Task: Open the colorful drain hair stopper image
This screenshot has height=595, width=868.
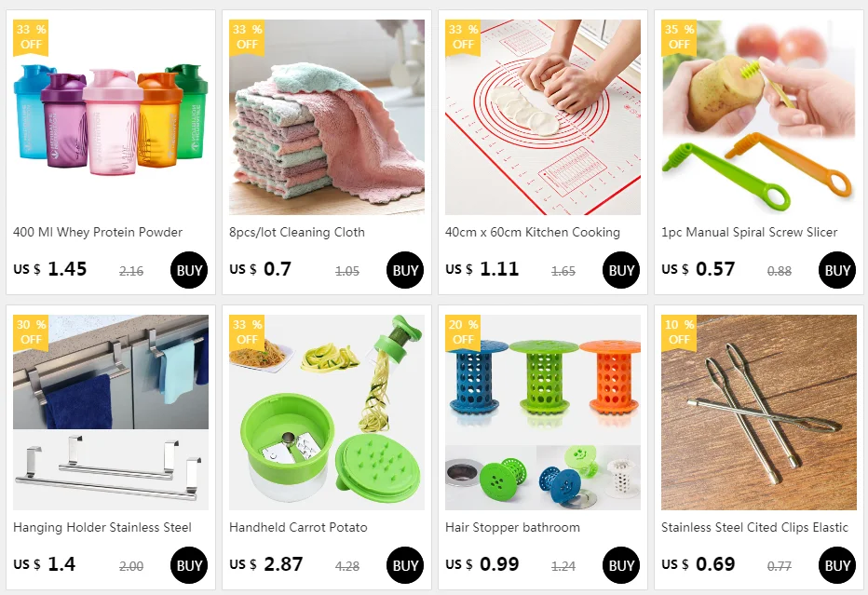Action: pos(542,412)
